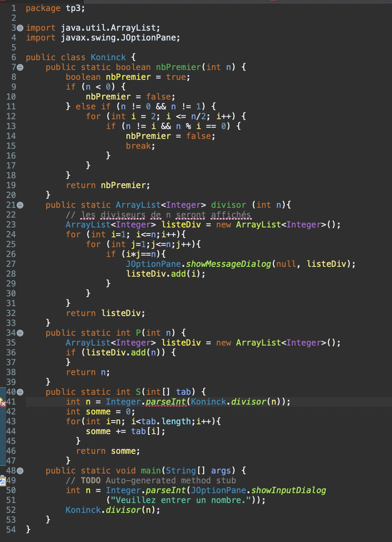Collapse the nbPremier method fold at line 7
Screen dimensions: 392x542
click(20, 67)
